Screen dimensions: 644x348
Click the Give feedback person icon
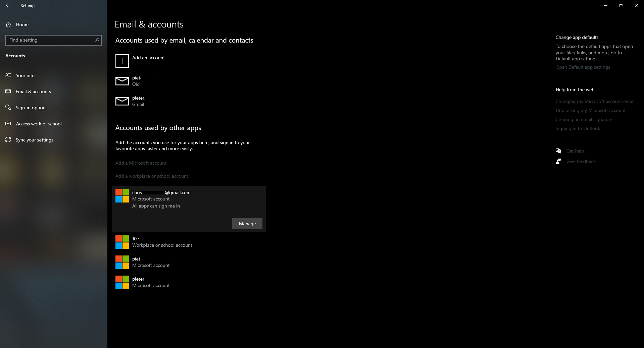tap(558, 161)
